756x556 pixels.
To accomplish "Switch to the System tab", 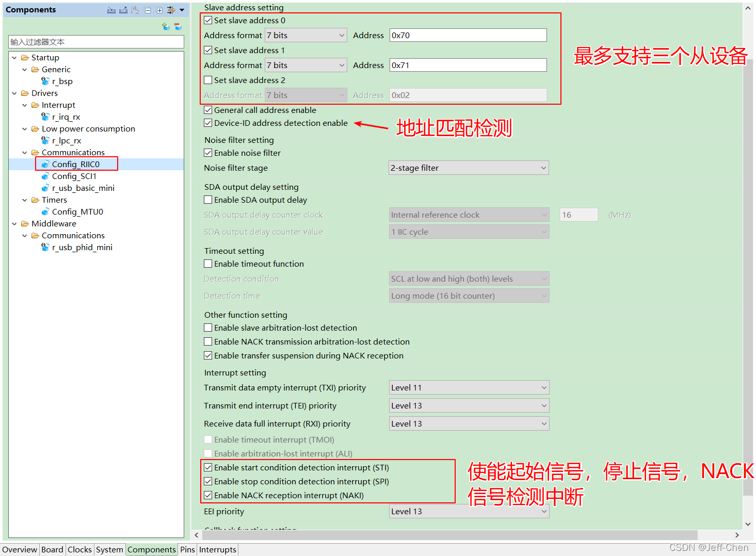I will coord(109,549).
